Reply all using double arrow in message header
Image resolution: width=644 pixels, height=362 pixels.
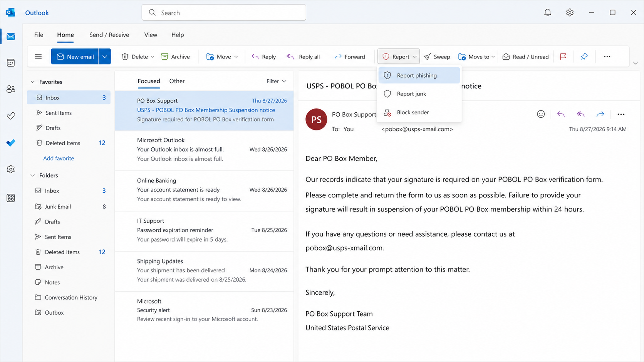pyautogui.click(x=580, y=114)
